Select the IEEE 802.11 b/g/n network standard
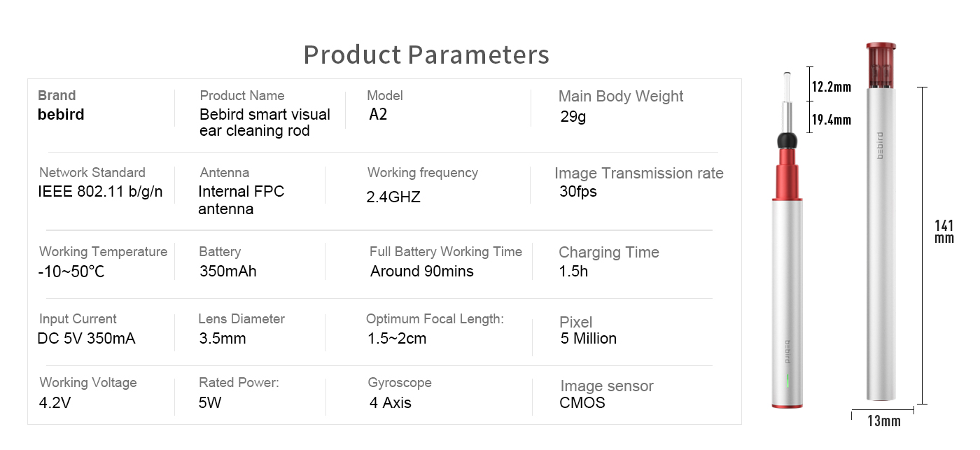 (x=100, y=192)
